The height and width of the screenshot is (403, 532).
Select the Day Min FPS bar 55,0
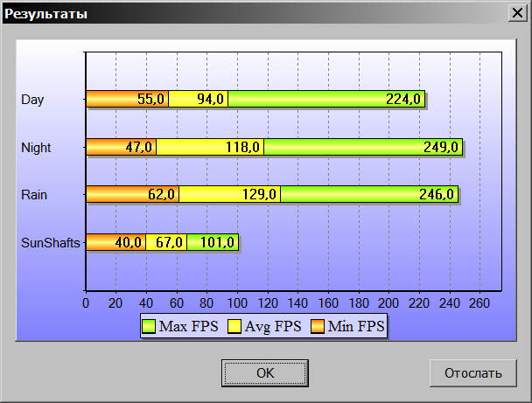pyautogui.click(x=127, y=99)
